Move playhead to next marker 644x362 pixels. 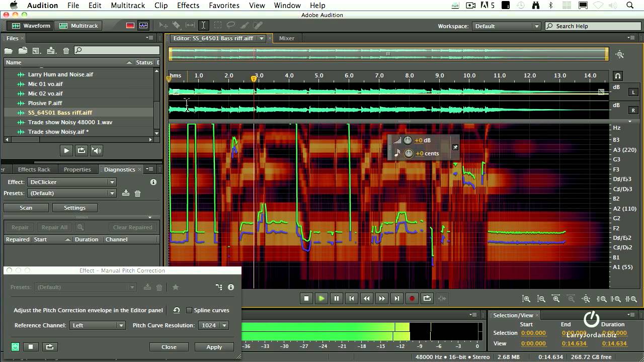(x=397, y=298)
